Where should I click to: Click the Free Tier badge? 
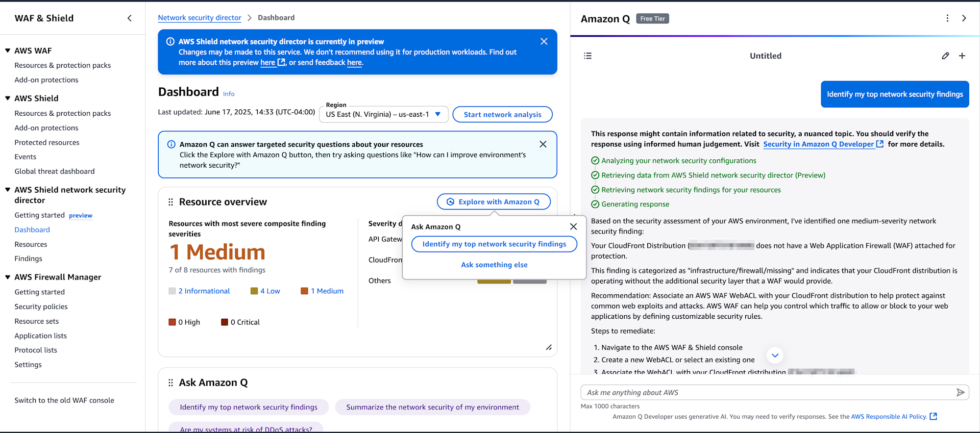pos(653,19)
